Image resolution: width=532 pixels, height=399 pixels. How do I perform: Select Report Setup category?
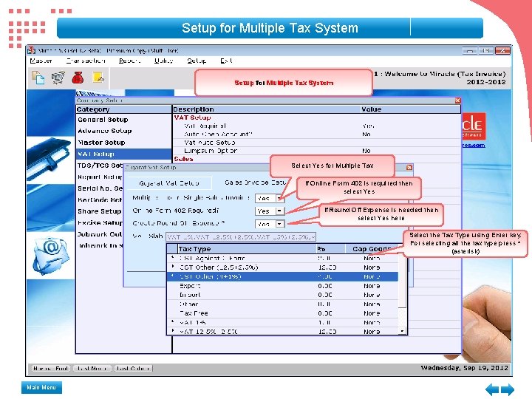100,177
